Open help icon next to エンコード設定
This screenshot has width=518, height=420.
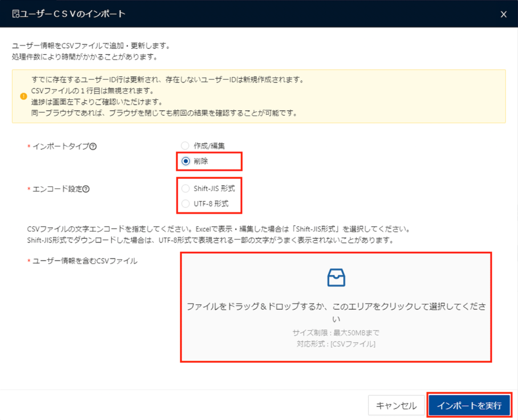(x=86, y=189)
